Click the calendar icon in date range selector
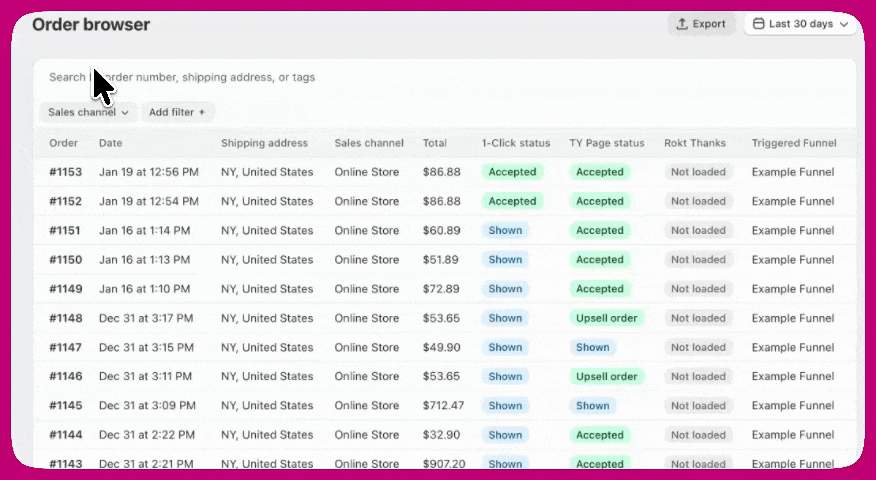Image resolution: width=876 pixels, height=480 pixels. 758,24
